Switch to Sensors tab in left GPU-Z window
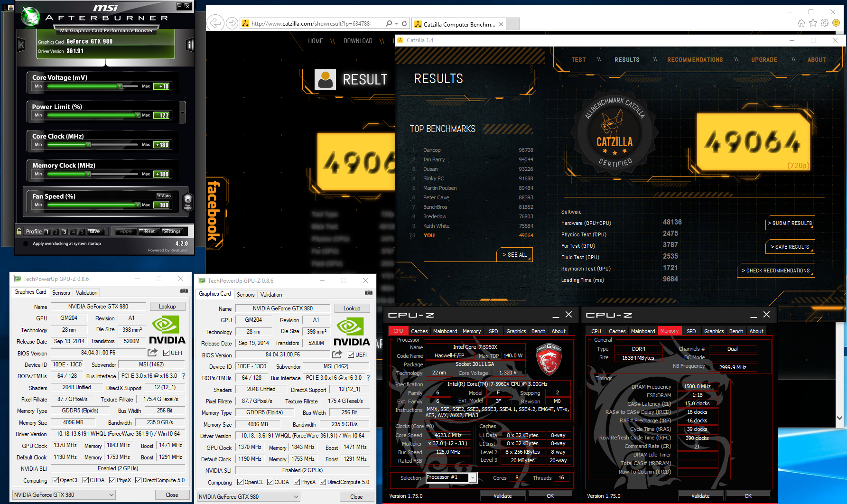The width and height of the screenshot is (847, 504). [61, 293]
